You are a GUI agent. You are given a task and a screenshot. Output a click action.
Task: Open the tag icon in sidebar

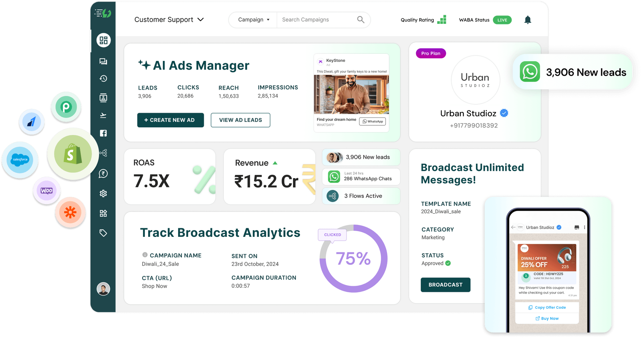pos(103,233)
